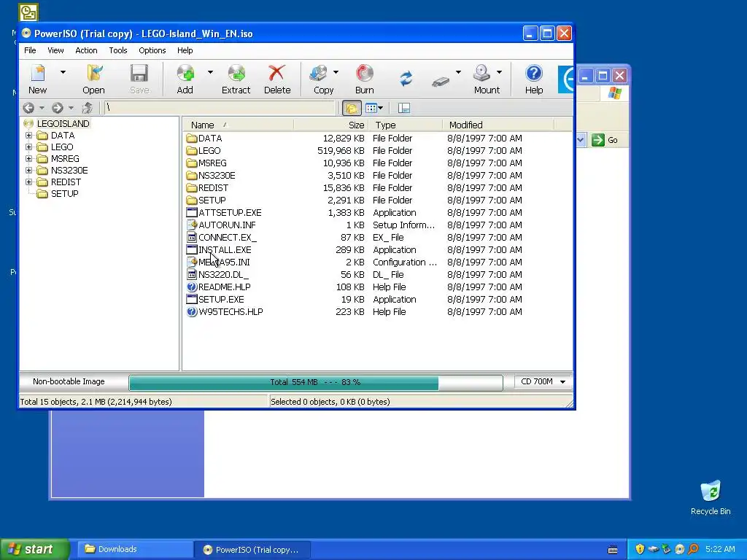Click the Windows flag logo in background window
The width and height of the screenshot is (747, 560).
tap(614, 93)
